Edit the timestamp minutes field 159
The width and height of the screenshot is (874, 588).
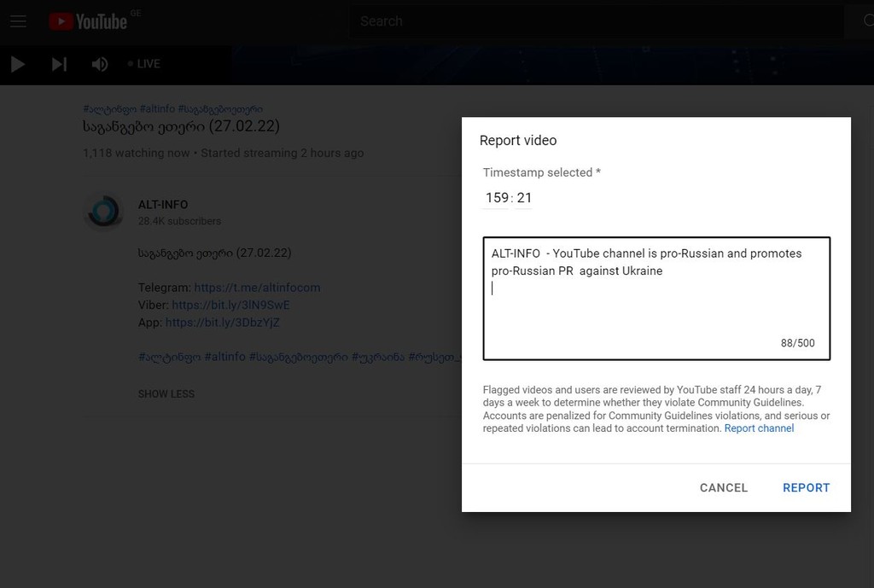click(496, 198)
